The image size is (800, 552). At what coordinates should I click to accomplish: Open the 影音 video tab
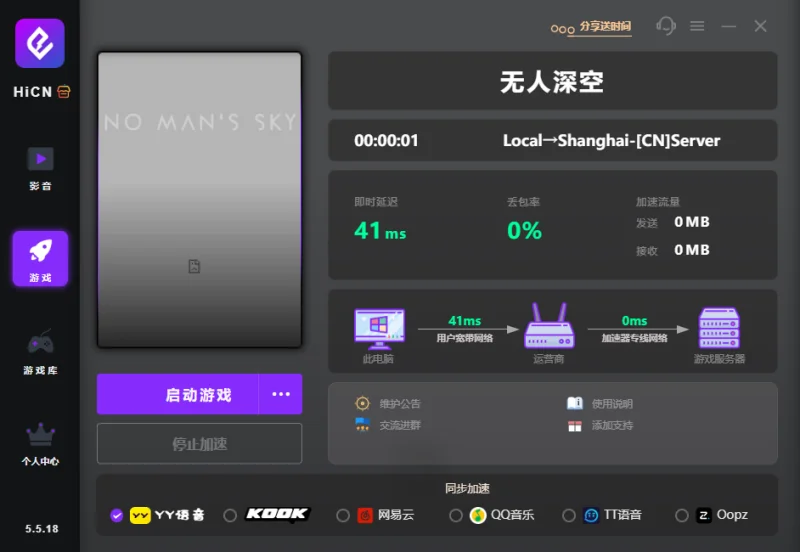pos(40,166)
